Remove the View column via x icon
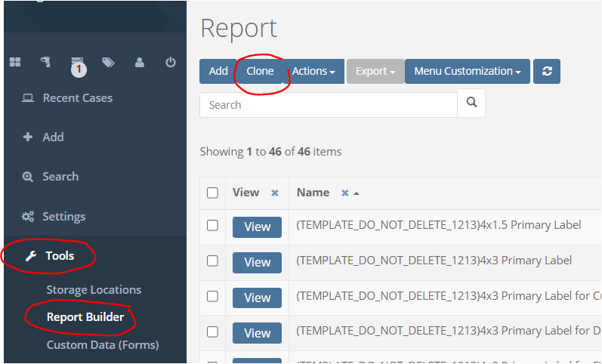 click(275, 193)
